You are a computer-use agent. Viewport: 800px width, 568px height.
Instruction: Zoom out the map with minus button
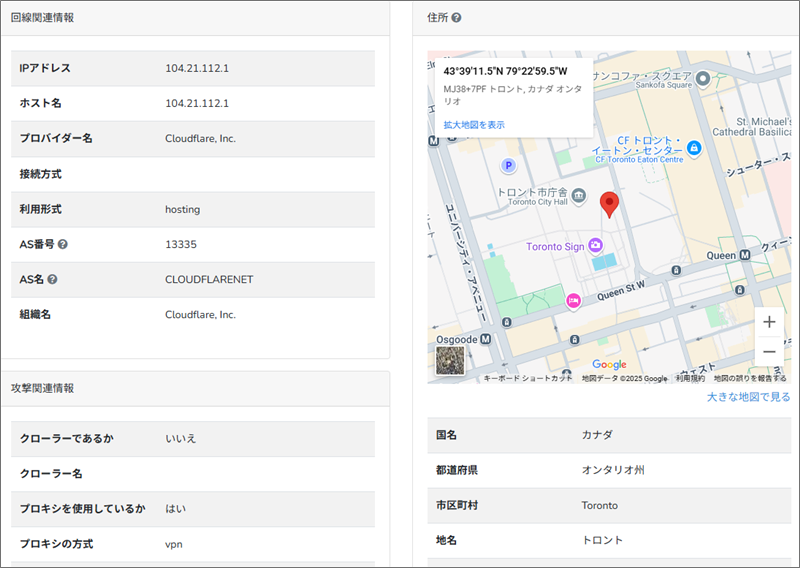[769, 352]
